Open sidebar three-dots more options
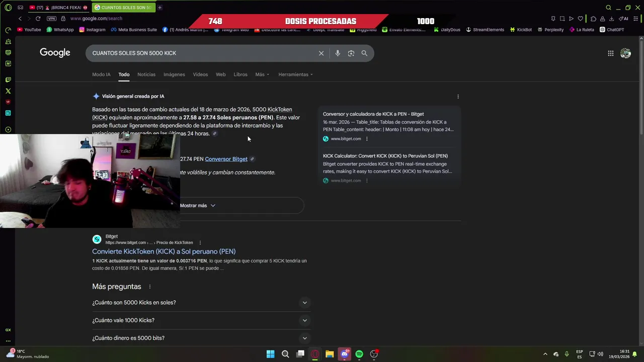Screen dimensions: 644x362 click(8, 340)
